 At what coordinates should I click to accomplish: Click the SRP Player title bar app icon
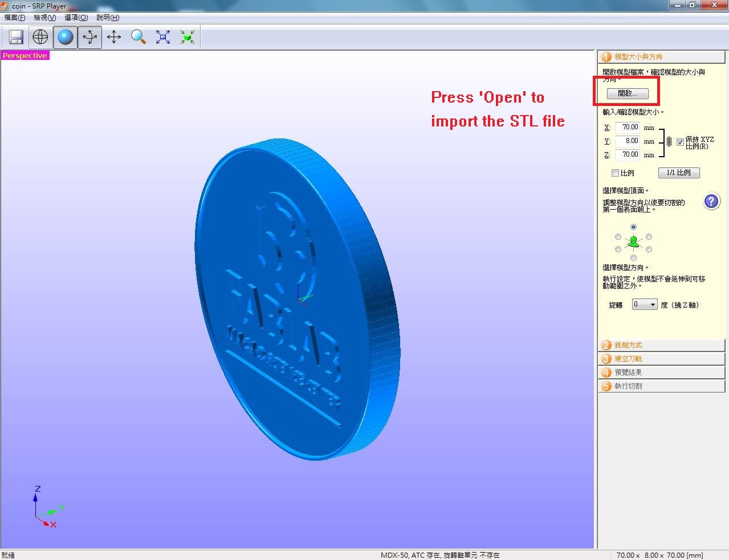coord(5,6)
